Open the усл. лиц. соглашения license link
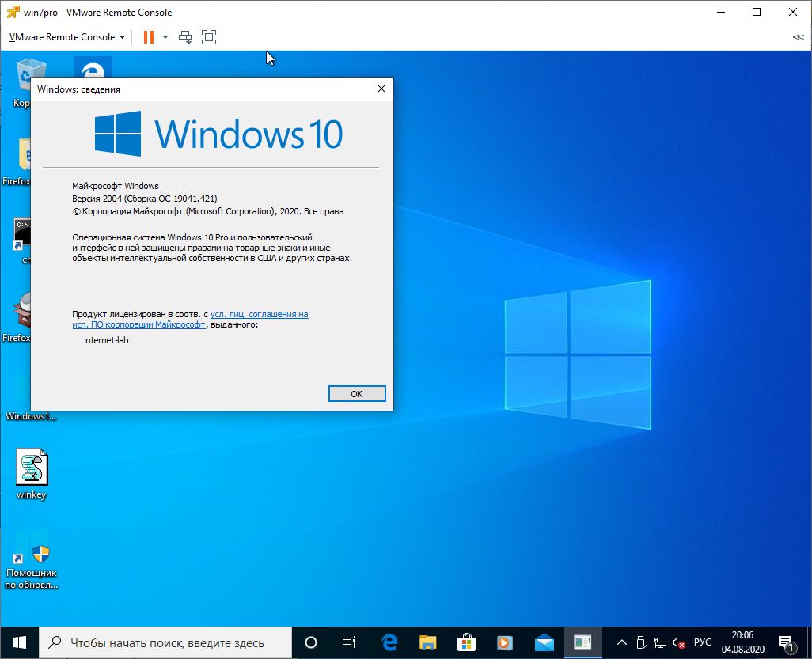The width and height of the screenshot is (812, 659). coord(191,320)
